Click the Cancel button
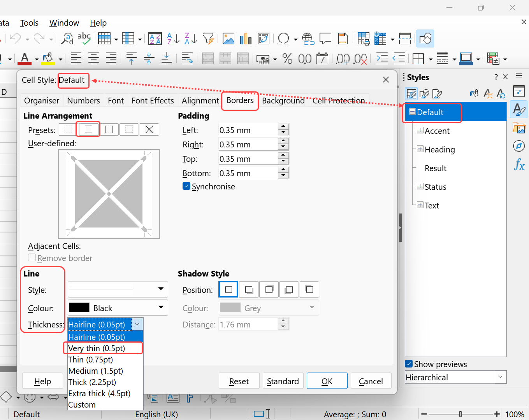The image size is (529, 420). point(371,381)
